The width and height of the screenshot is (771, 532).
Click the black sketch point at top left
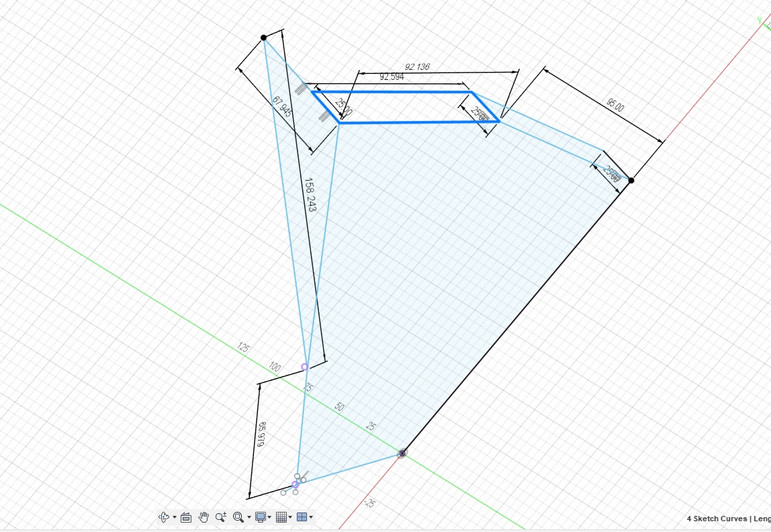coord(263,38)
